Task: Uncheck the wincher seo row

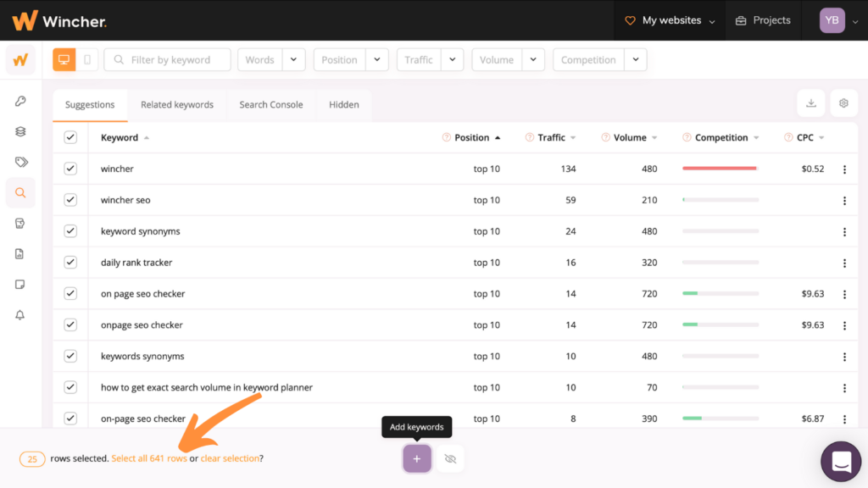Action: 70,200
